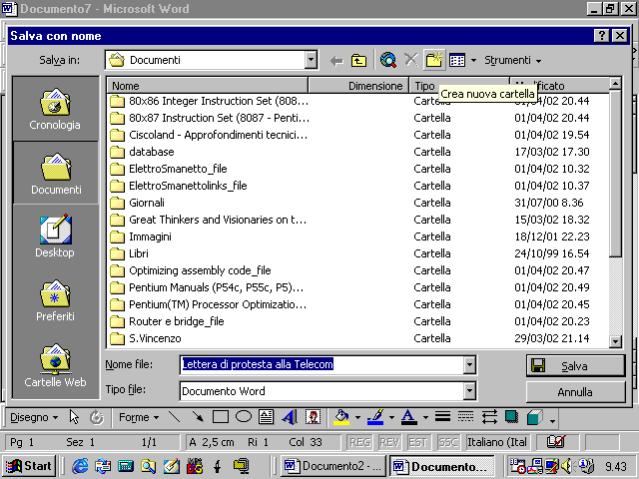Viewport: 639px width, 479px height.
Task: Open Cartelle Web in the places bar
Action: point(55,364)
